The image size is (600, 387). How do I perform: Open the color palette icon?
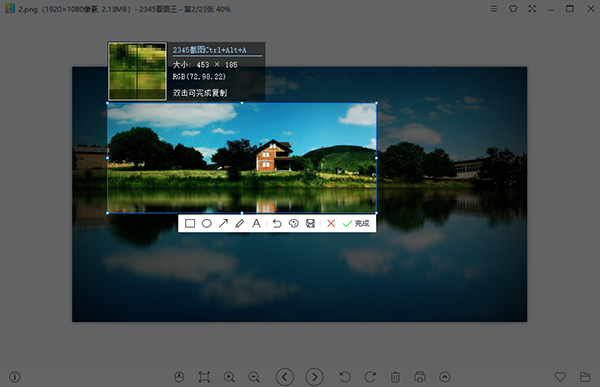coord(293,224)
